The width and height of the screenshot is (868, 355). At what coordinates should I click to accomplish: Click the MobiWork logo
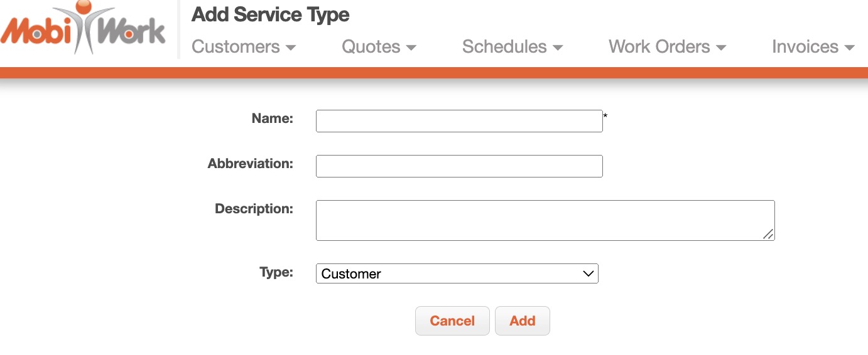84,29
